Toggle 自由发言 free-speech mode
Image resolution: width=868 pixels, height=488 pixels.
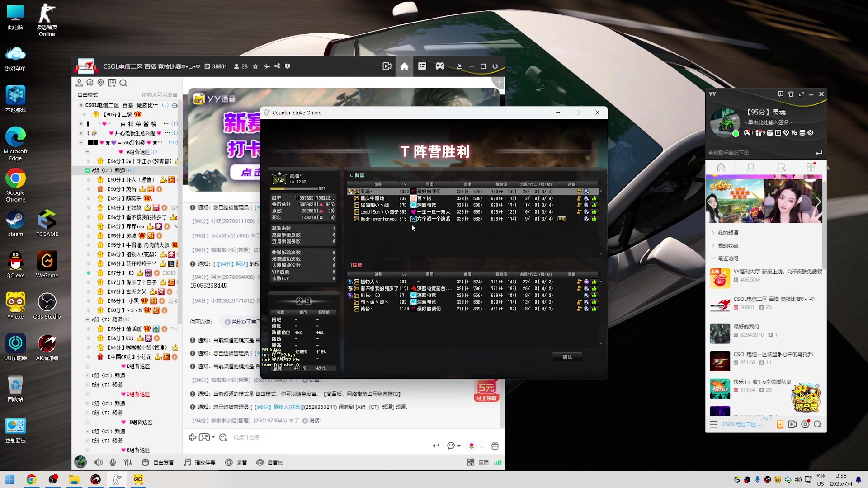click(x=158, y=462)
